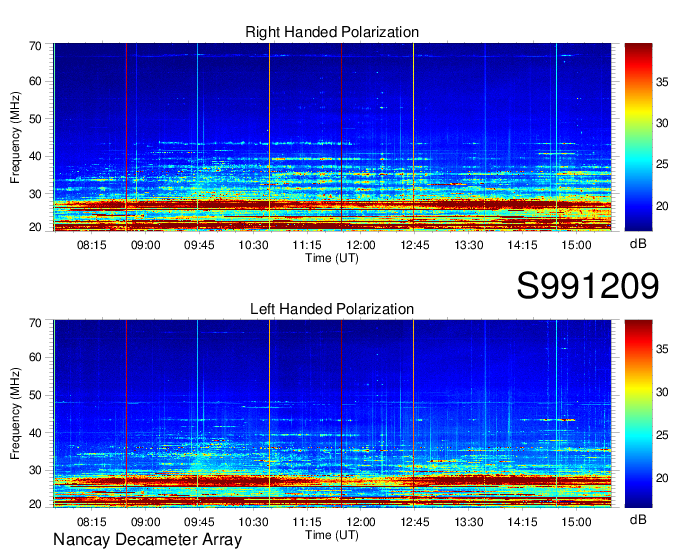The height and width of the screenshot is (552, 680).
Task: Click the colorbar beside the Left Handed plot
Action: [x=638, y=414]
